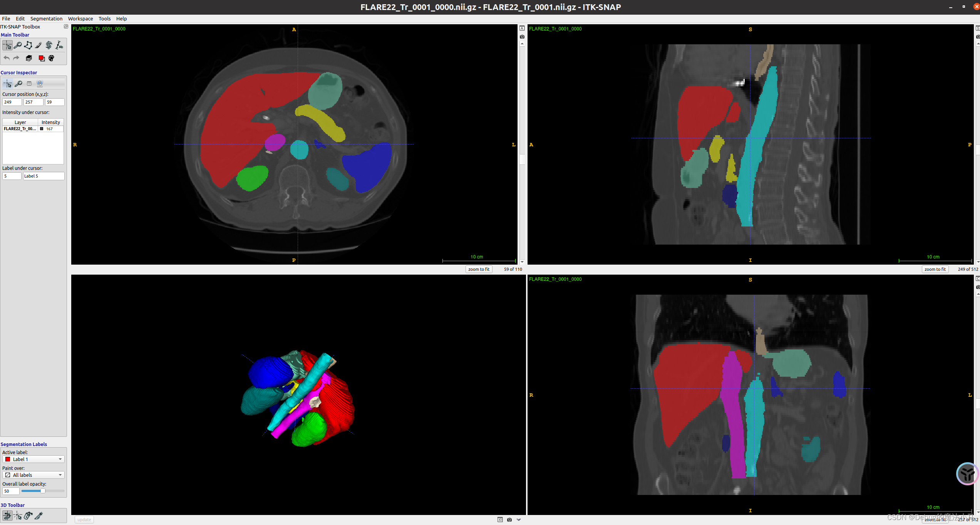
Task: Click the cursor position x input field
Action: coord(12,102)
